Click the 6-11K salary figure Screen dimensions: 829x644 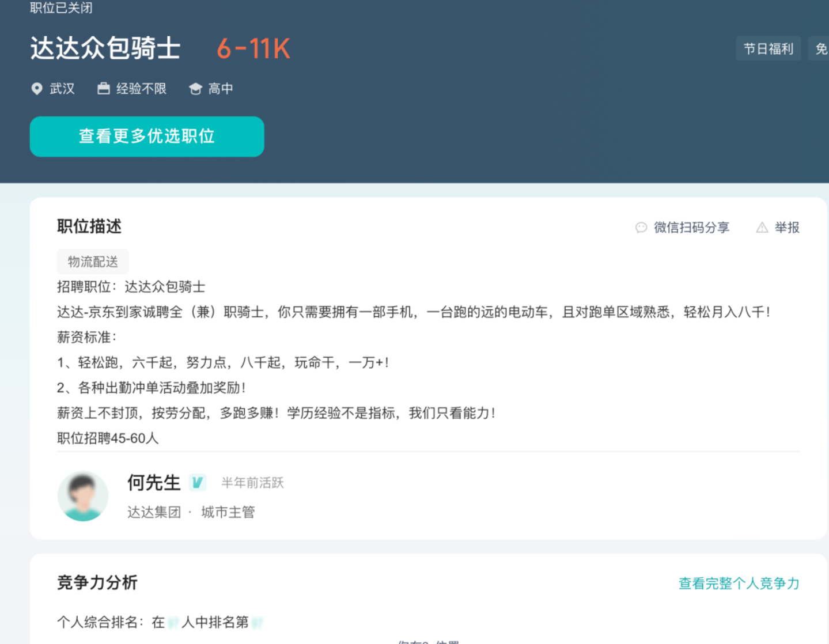[253, 49]
